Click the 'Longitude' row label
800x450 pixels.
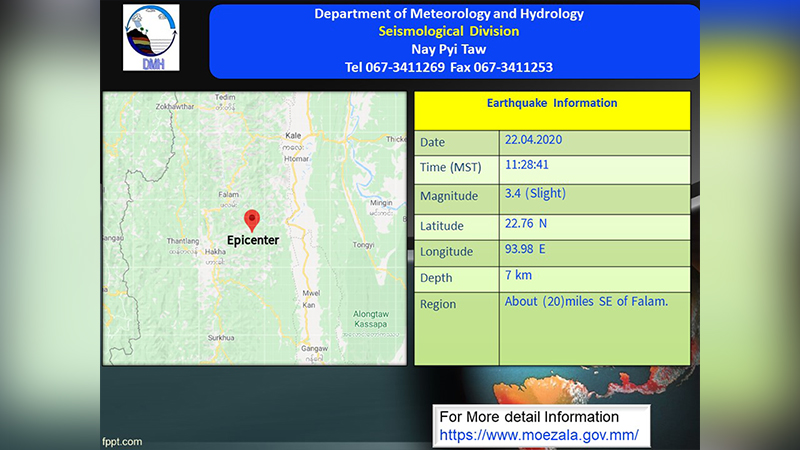[446, 252]
